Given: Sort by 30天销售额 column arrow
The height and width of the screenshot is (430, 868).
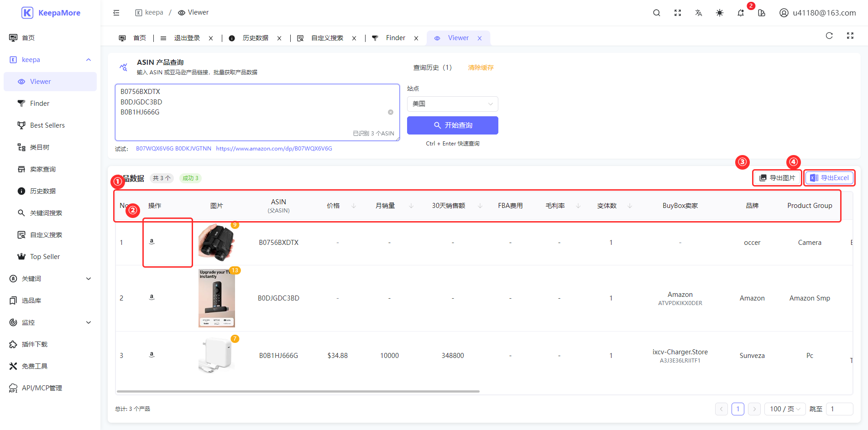Looking at the screenshot, I should (x=480, y=206).
